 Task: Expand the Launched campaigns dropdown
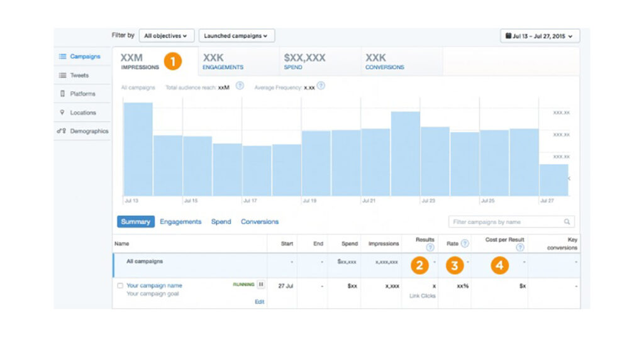[236, 36]
